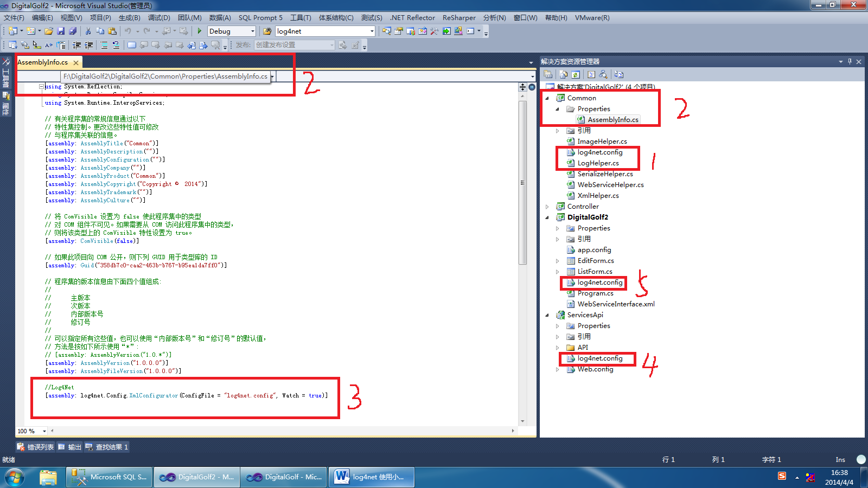The image size is (868, 488).
Task: Collapse the Common project node
Action: pyautogui.click(x=547, y=98)
